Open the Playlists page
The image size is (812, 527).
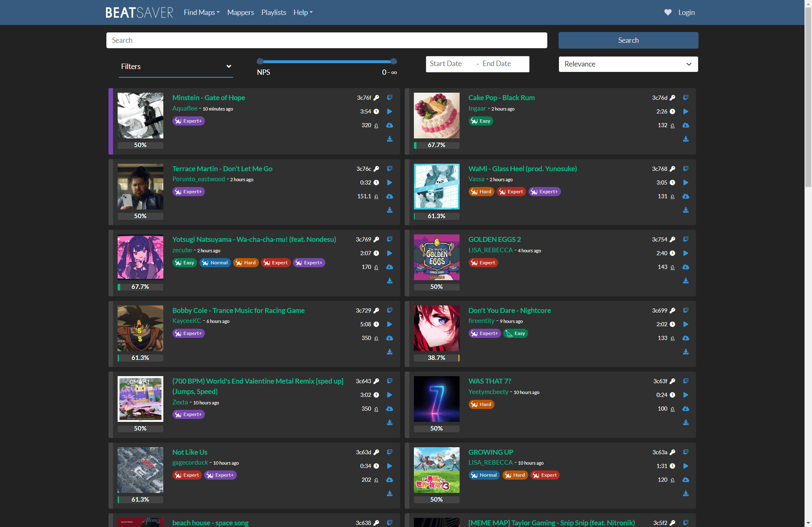tap(273, 12)
